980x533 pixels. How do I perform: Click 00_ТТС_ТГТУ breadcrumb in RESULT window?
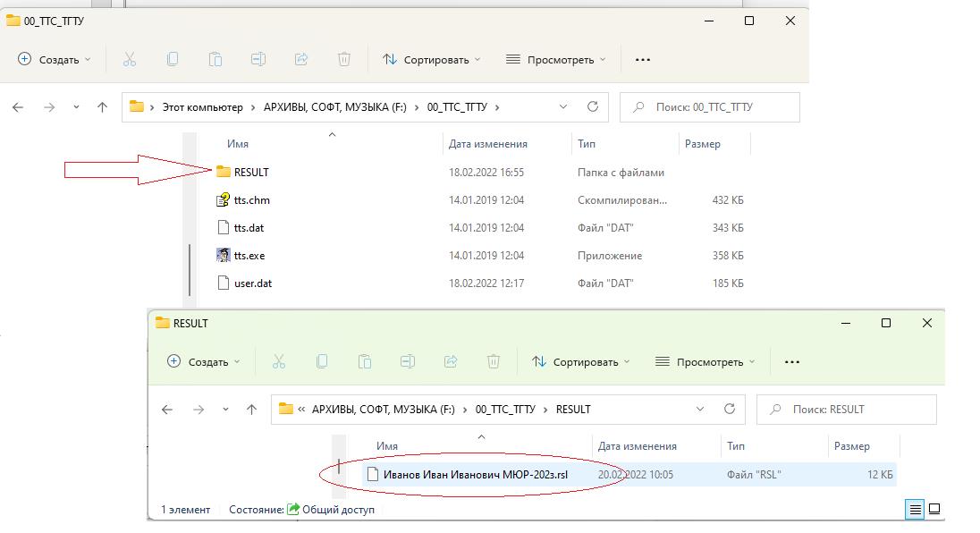[x=505, y=410]
